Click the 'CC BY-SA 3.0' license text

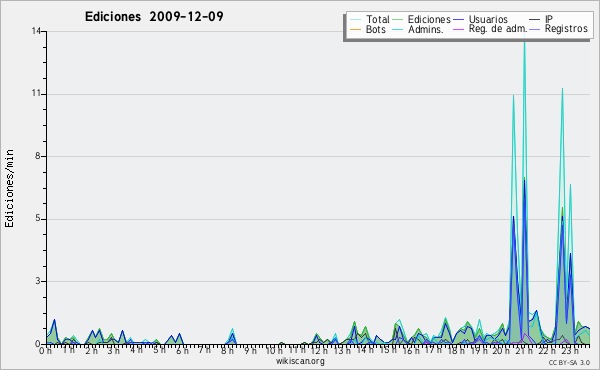tap(569, 362)
